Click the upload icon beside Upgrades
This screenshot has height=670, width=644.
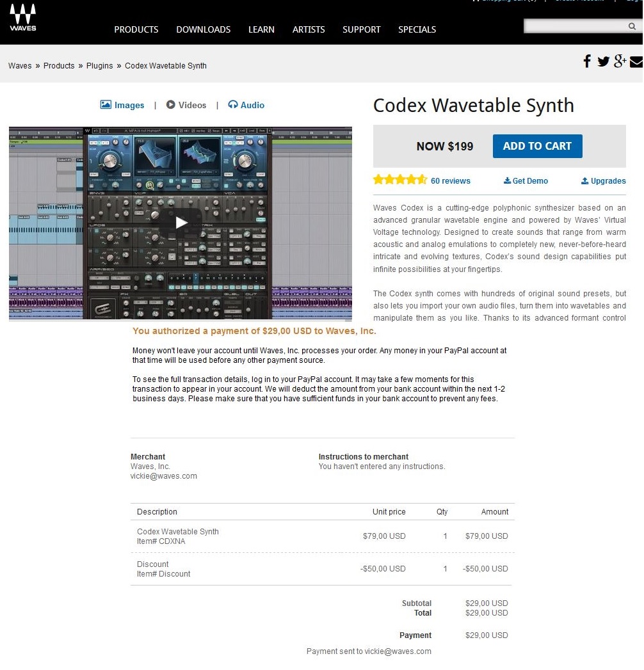584,180
